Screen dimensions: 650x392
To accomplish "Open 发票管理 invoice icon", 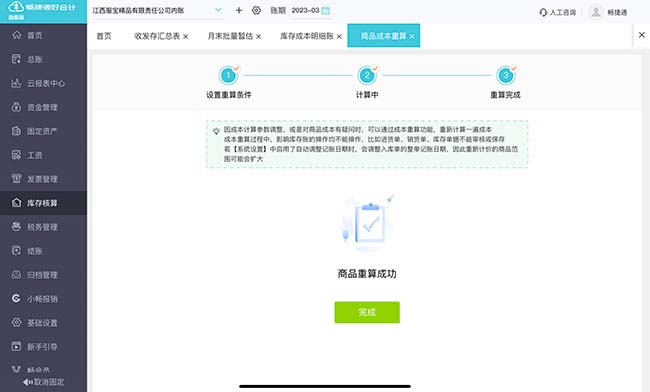I will [16, 179].
